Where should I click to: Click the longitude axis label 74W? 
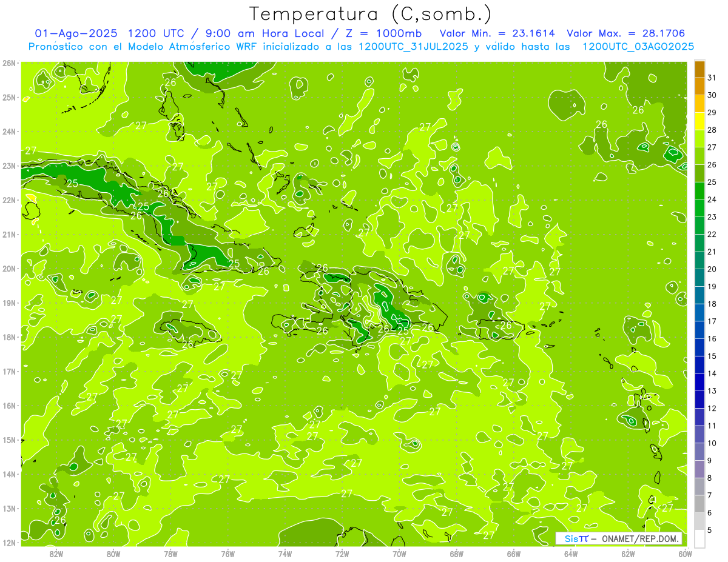point(285,554)
